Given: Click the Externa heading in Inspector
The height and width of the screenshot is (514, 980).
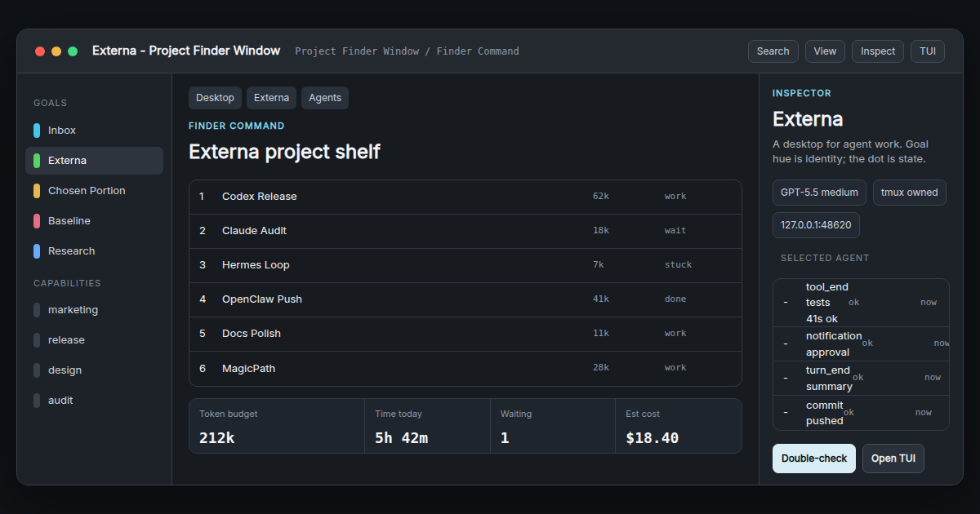Looking at the screenshot, I should (808, 119).
